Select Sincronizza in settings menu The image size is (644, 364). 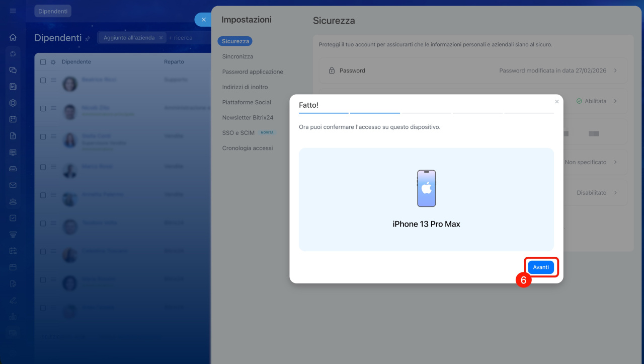click(x=237, y=56)
